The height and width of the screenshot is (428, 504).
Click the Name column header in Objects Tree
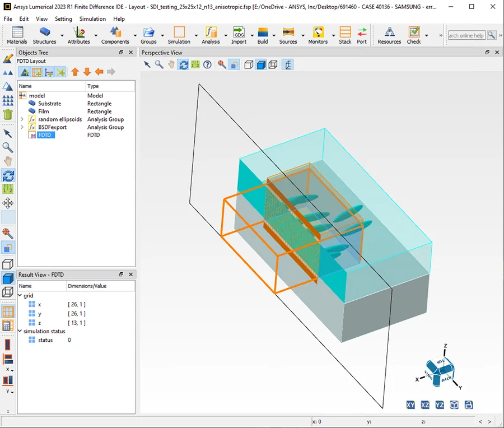pos(52,86)
